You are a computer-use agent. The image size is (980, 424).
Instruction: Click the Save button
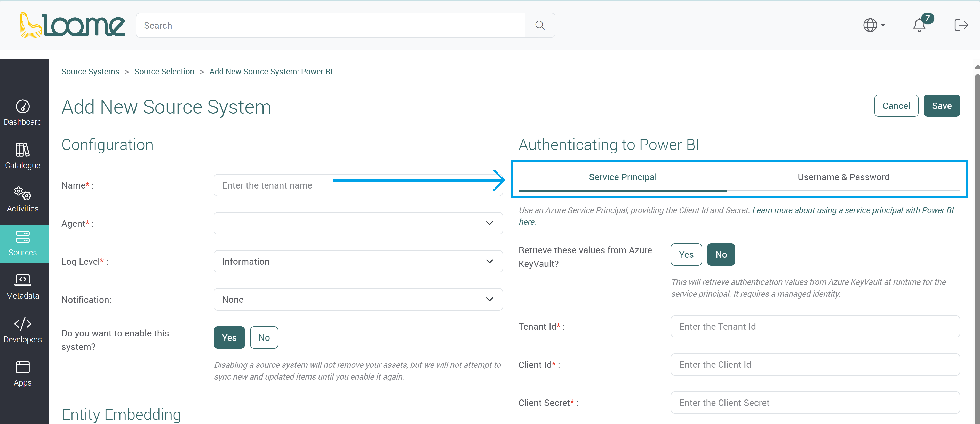point(942,106)
